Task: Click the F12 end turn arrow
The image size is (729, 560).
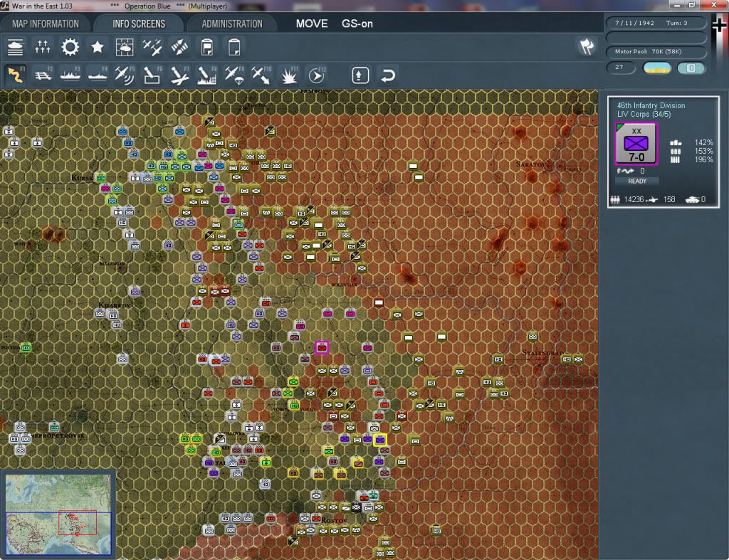Action: [317, 75]
